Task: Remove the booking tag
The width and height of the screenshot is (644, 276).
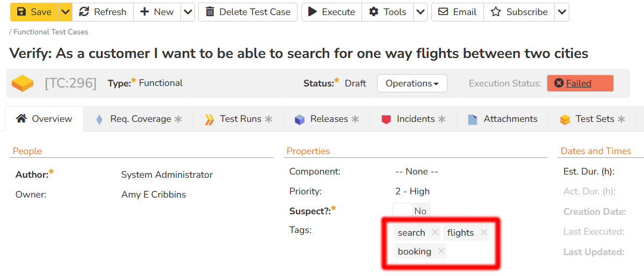Action: 441,251
